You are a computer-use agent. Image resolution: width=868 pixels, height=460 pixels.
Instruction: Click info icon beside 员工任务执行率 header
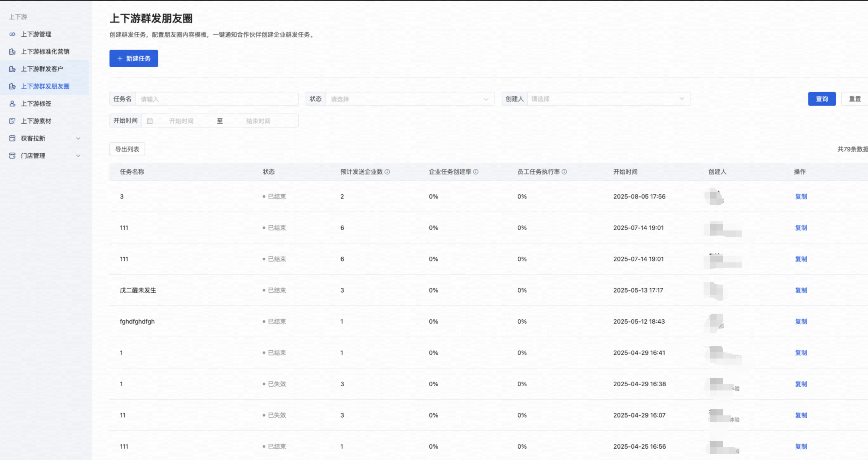tap(564, 172)
